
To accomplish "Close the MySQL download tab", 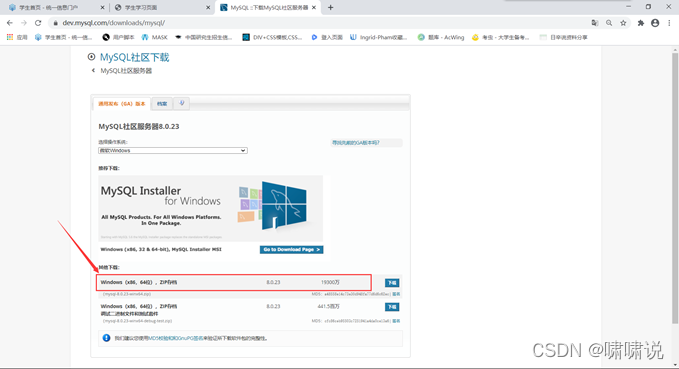I will (x=314, y=7).
